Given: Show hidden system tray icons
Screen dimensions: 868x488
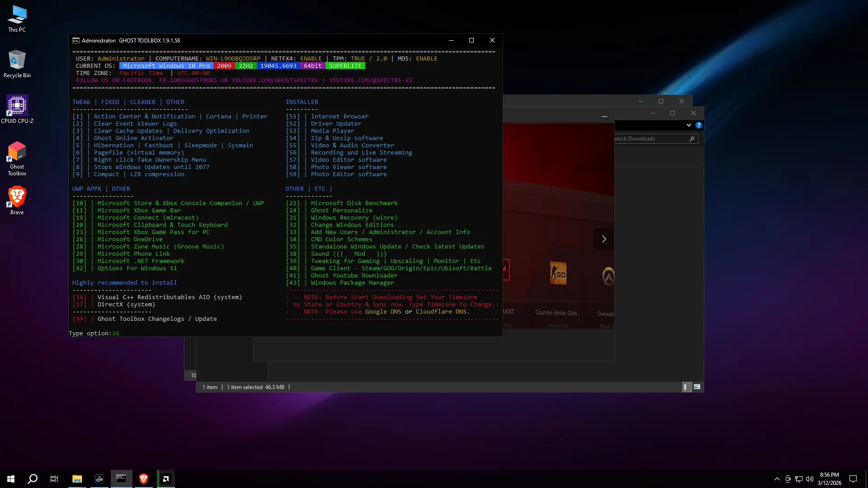Looking at the screenshot, I should 777,479.
